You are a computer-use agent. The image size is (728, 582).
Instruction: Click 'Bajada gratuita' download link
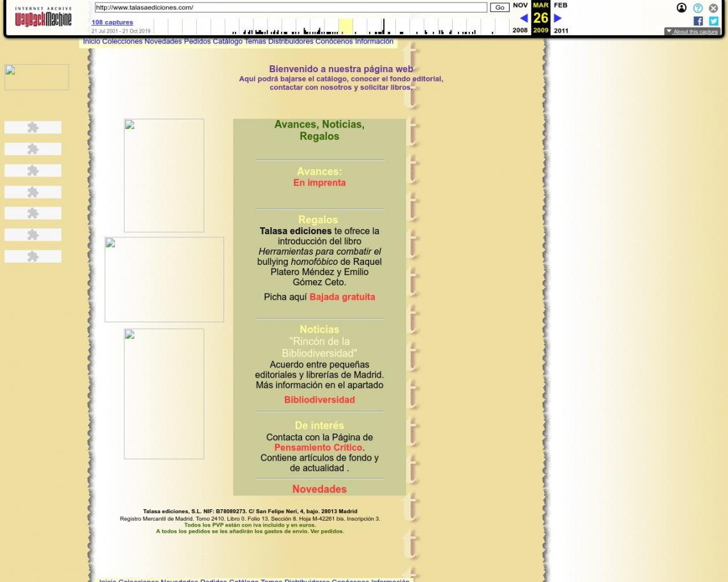(342, 297)
